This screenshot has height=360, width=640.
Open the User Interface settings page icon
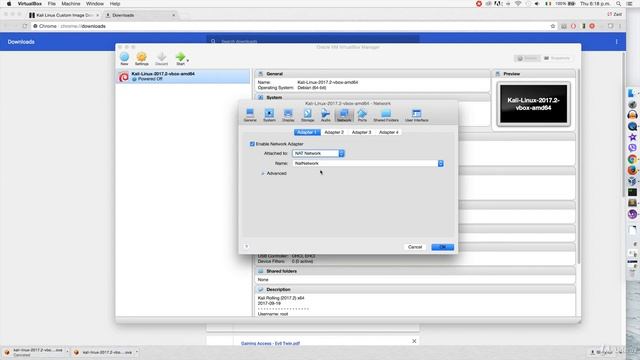tap(416, 115)
